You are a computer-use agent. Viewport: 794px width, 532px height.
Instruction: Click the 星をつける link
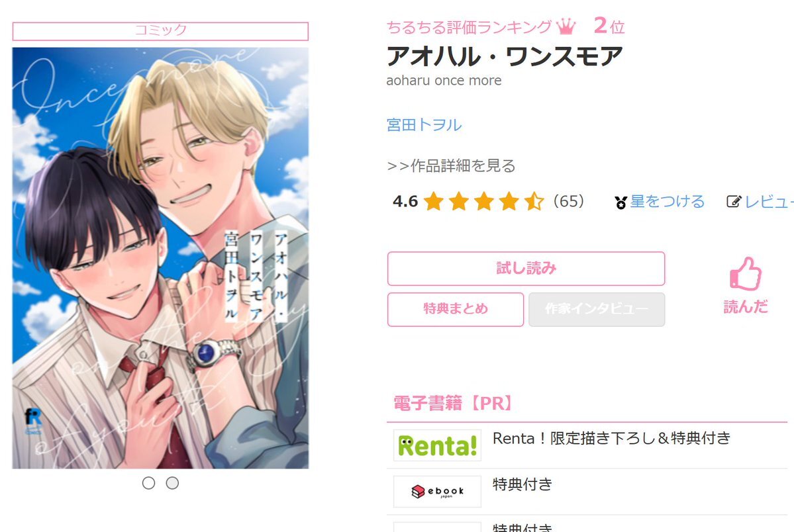pos(667,201)
